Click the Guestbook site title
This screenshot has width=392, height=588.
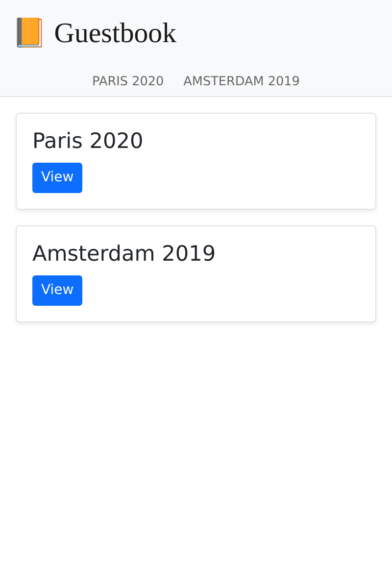(x=115, y=33)
